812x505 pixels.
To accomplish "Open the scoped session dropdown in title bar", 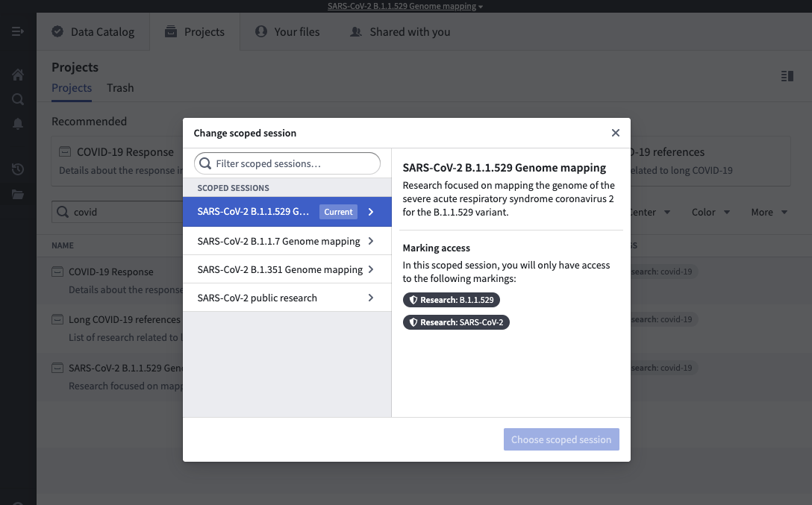I will click(x=405, y=6).
